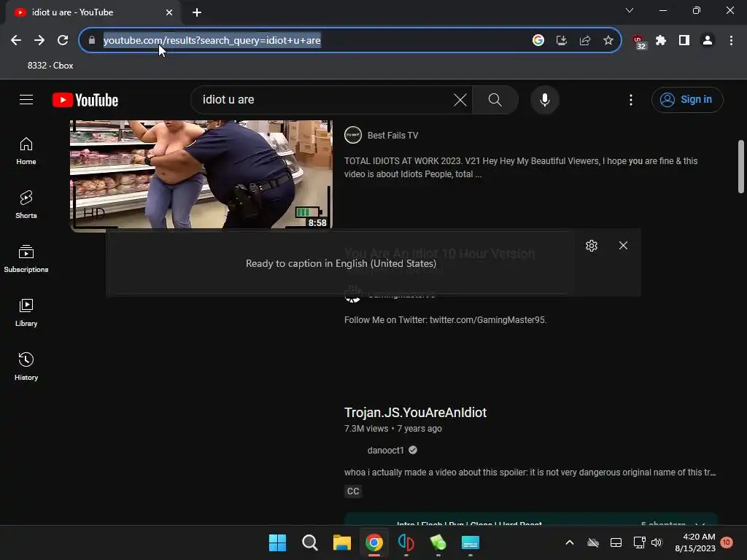Open File Explorer from the taskbar

tap(341, 542)
